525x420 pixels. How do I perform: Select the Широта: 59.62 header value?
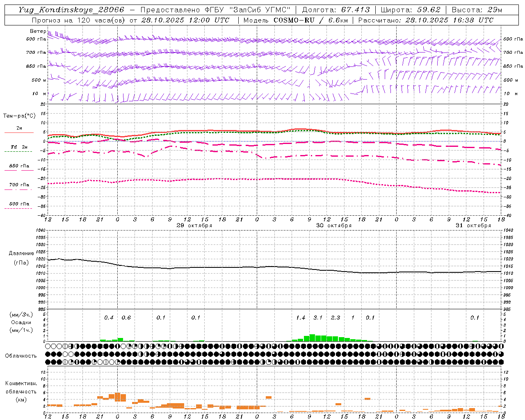tap(411, 10)
